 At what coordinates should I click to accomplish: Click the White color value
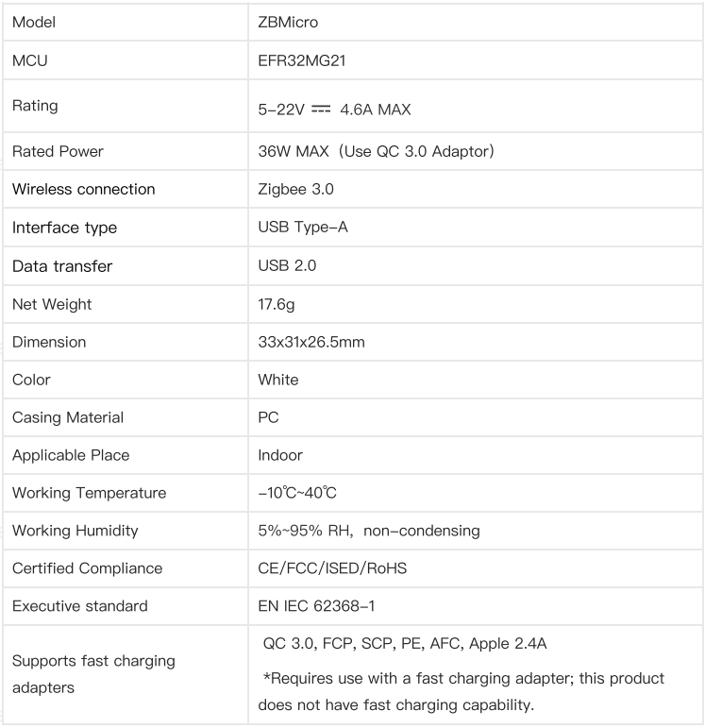pos(278,380)
